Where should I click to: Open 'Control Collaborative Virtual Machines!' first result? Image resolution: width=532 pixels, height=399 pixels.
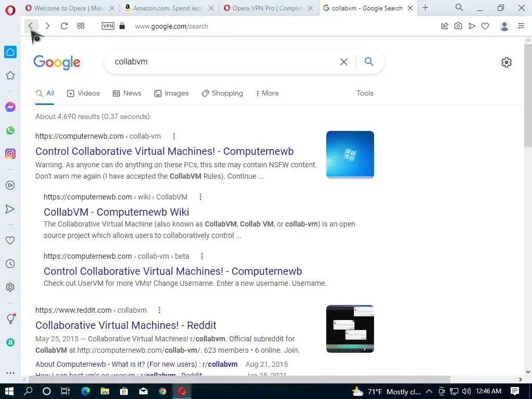(x=165, y=151)
